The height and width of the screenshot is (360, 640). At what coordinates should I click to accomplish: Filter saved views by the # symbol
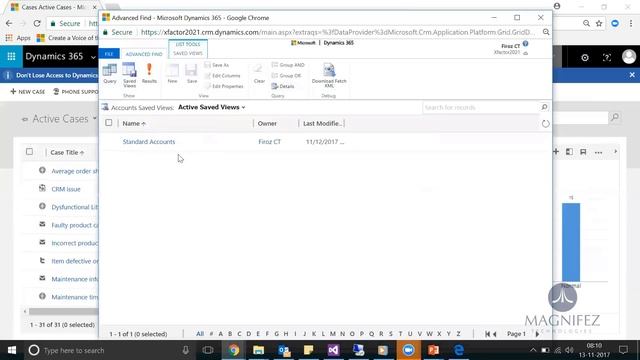(211, 334)
